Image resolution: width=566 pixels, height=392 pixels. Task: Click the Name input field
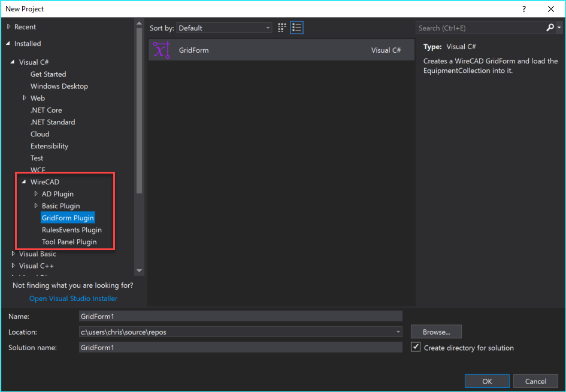point(240,316)
